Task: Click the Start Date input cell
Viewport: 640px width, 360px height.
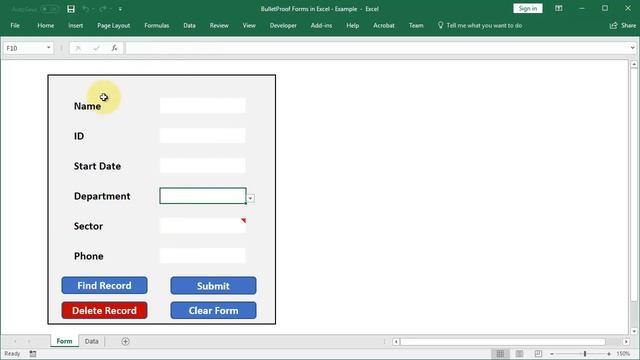Action: [202, 166]
